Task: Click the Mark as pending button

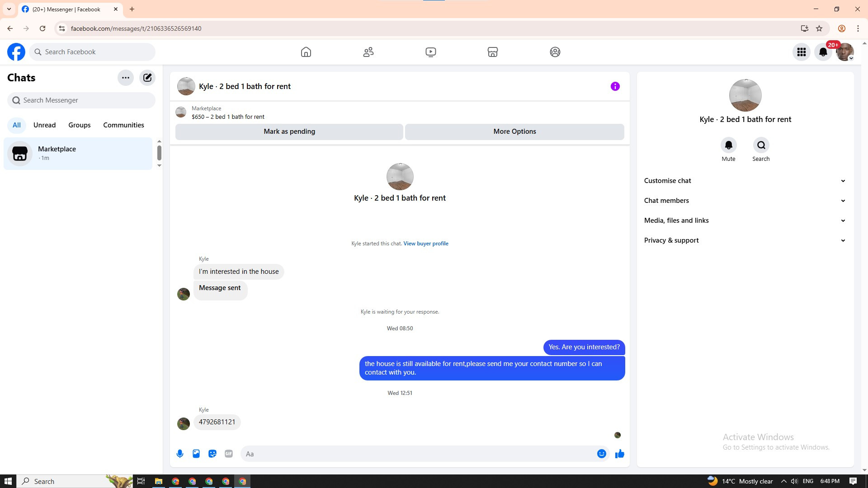Action: pos(289,131)
